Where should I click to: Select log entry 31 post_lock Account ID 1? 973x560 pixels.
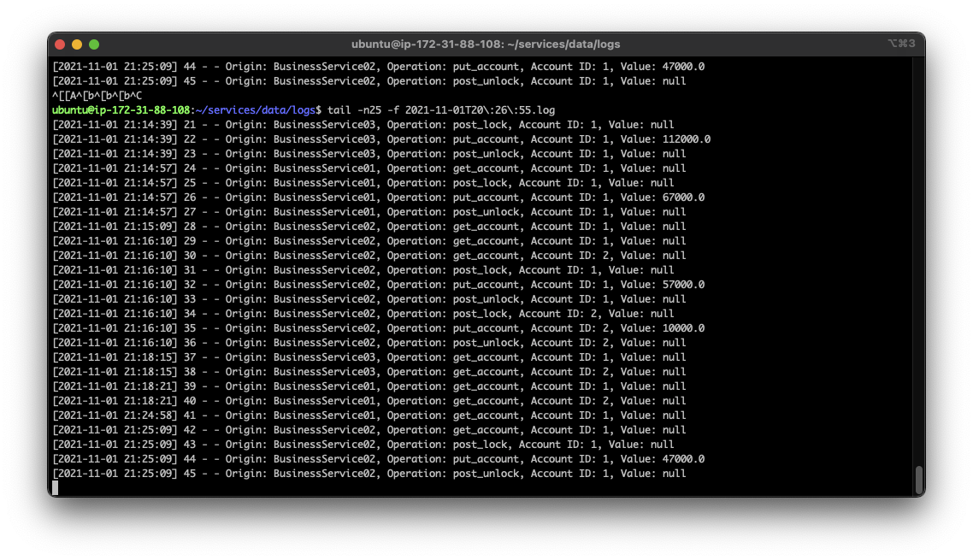[363, 270]
